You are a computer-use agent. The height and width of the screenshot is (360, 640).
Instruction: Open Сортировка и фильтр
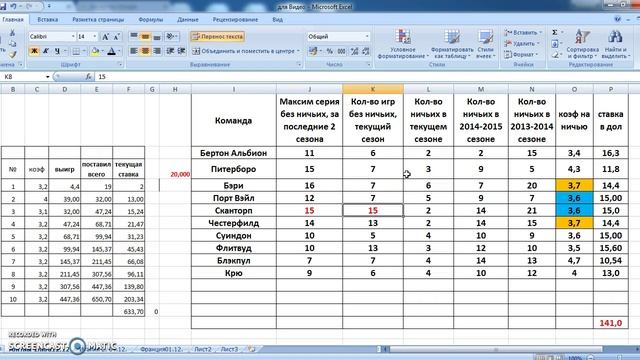tap(582, 44)
